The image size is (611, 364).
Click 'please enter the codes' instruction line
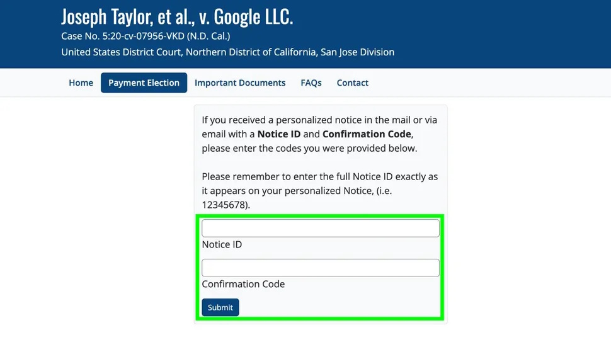pyautogui.click(x=309, y=149)
